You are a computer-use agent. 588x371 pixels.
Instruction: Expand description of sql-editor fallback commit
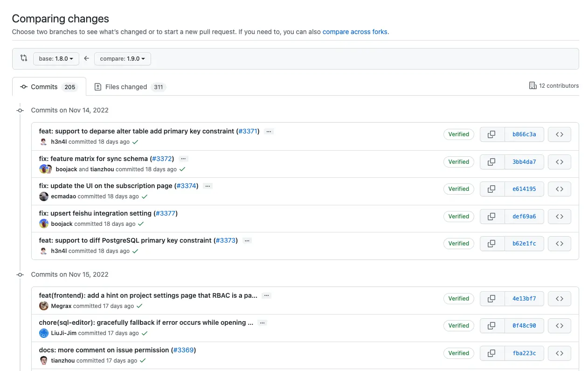pos(262,323)
